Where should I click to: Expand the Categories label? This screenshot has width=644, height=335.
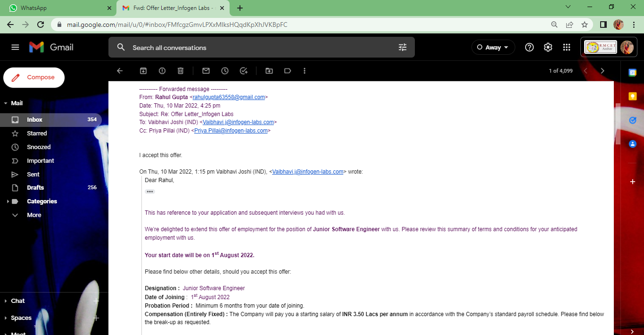[7, 201]
